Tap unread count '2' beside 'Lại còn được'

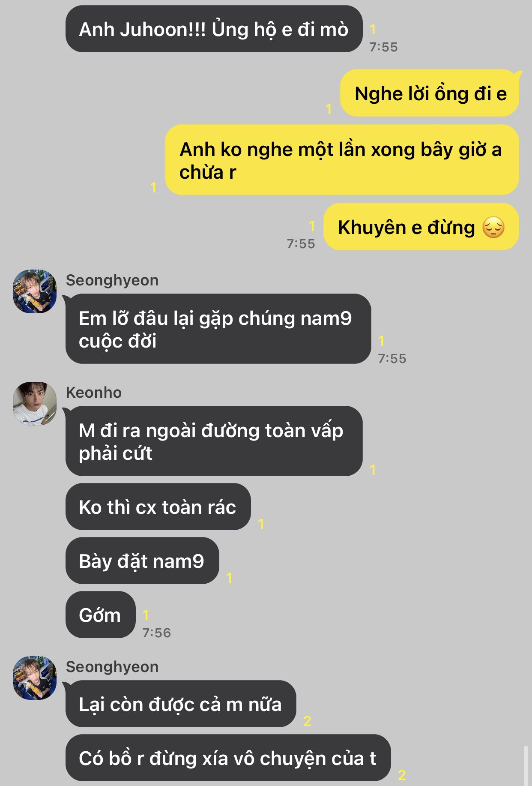(x=307, y=721)
